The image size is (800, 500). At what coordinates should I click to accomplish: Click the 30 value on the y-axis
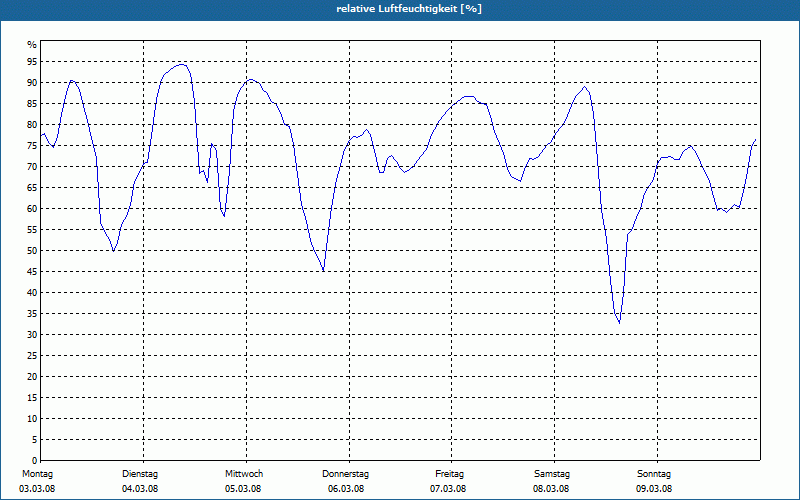point(32,335)
